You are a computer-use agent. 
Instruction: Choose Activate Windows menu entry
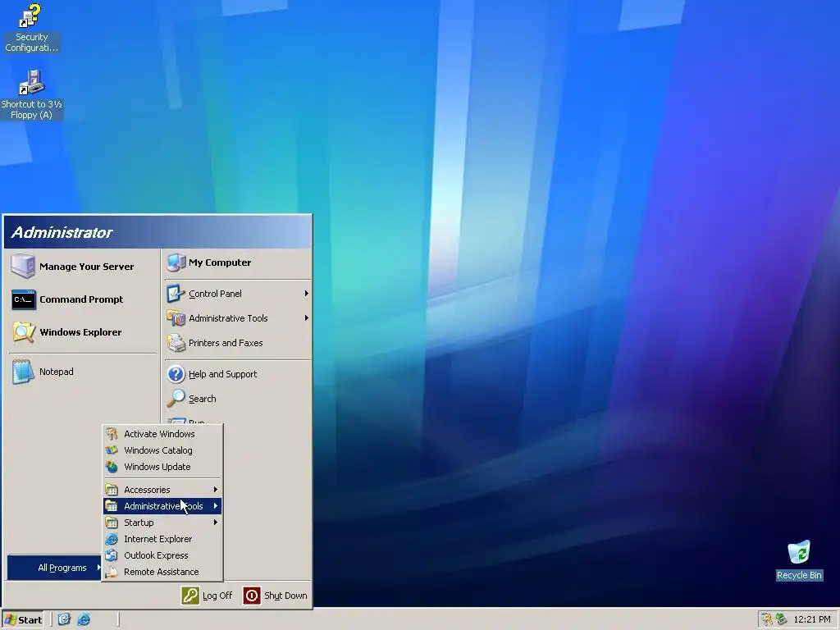[162, 434]
